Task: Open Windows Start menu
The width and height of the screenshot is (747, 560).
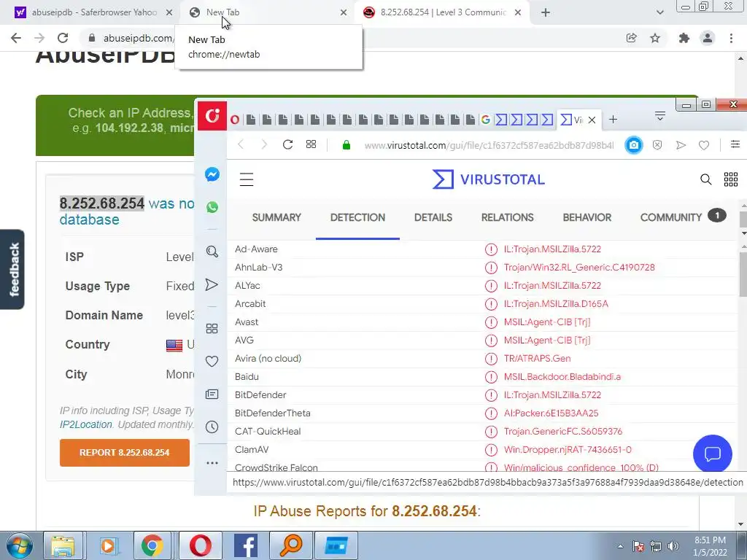Action: tap(19, 545)
